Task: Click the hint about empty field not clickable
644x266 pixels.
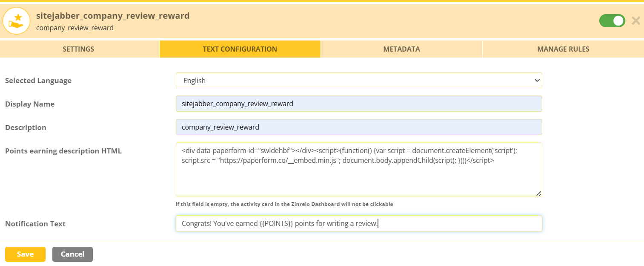Action: (x=284, y=204)
